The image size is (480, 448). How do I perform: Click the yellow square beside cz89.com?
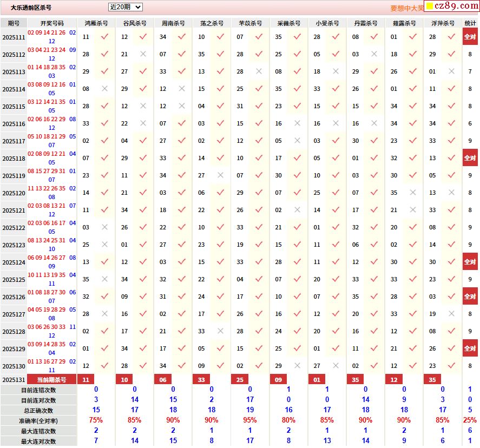click(430, 7)
